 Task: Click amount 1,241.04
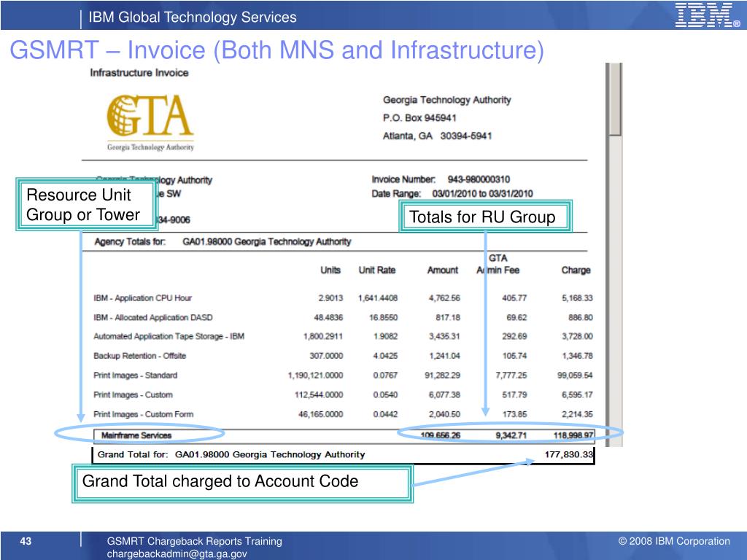(x=444, y=356)
